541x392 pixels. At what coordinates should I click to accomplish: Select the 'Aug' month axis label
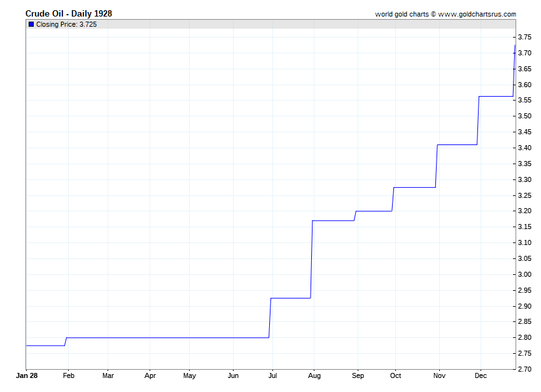314,376
